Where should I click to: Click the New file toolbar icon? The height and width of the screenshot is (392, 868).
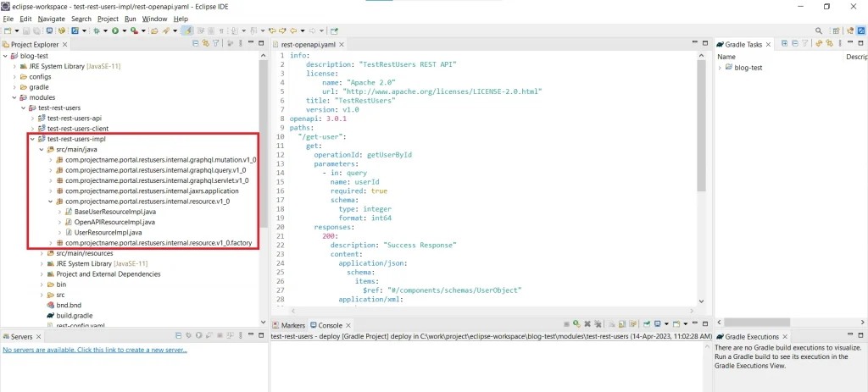tap(8, 31)
